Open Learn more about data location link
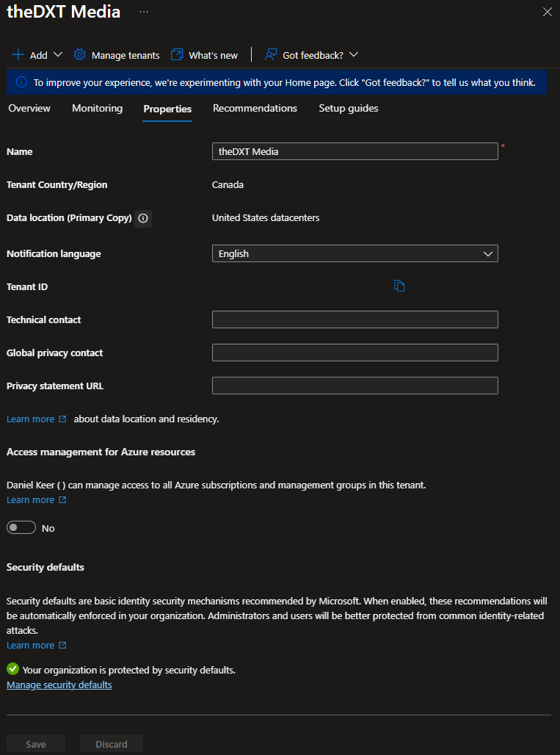This screenshot has width=560, height=755. pyautogui.click(x=37, y=419)
